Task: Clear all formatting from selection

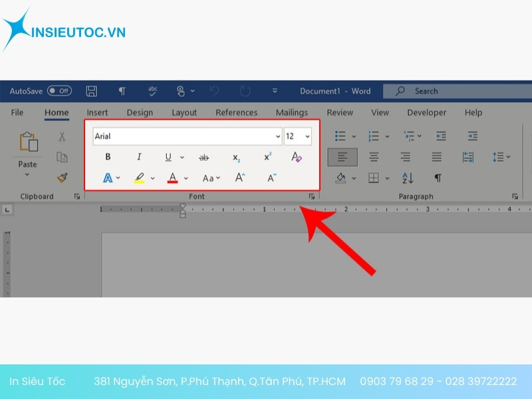Action: tap(297, 157)
